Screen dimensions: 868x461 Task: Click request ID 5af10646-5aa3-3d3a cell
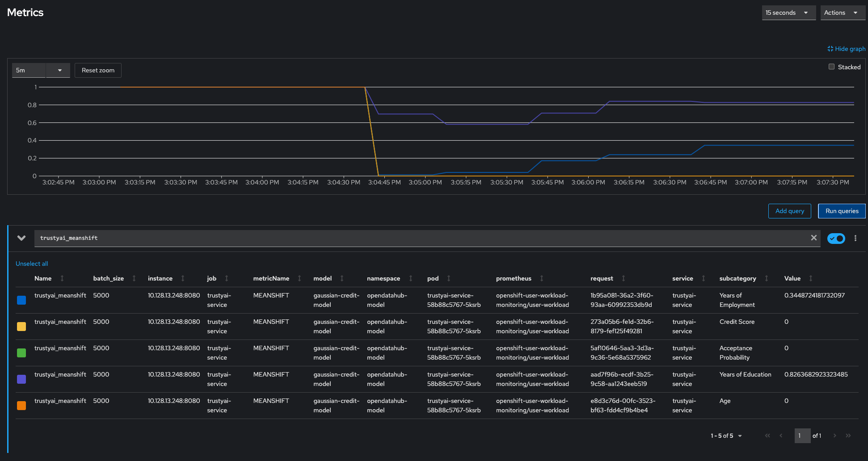tap(622, 353)
